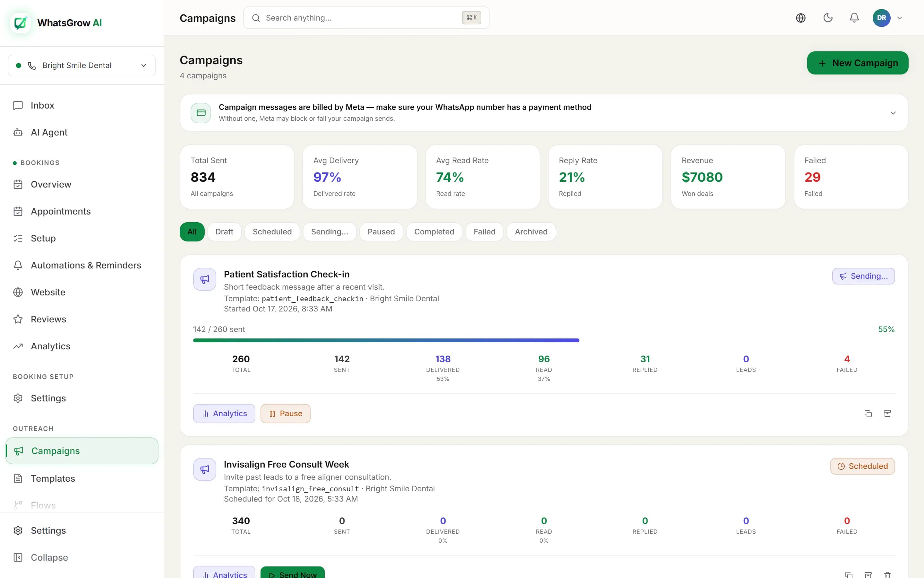Open the Bright Smile Dental account dropdown
Image resolution: width=924 pixels, height=578 pixels.
pos(82,66)
